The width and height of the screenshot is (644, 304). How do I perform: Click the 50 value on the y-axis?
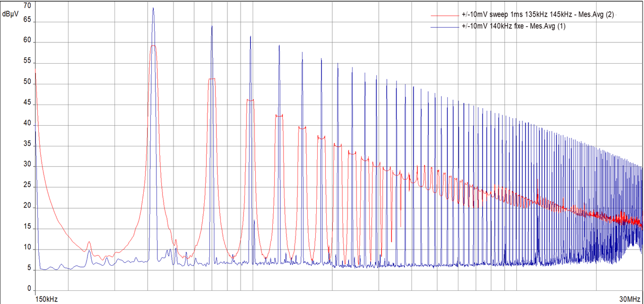27,82
